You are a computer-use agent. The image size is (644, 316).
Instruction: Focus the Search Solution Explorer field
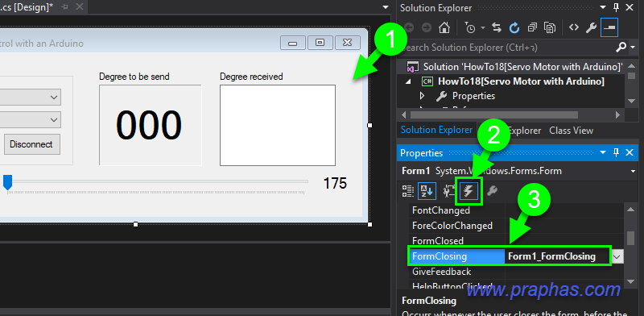point(506,48)
